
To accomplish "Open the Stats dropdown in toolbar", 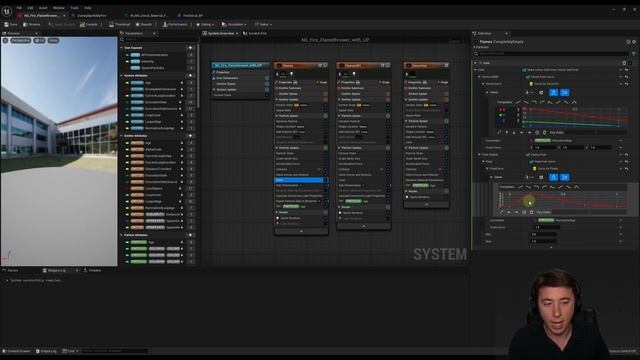I will coord(263,24).
